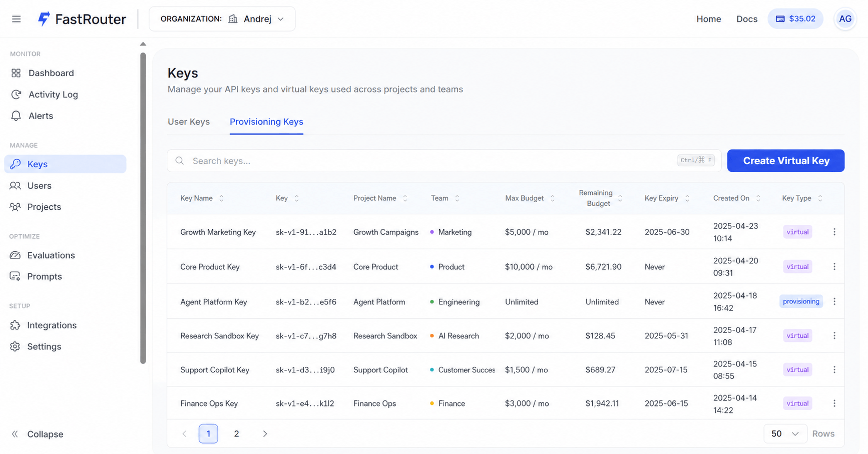
Task: Open the 50 rows per page dropdown
Action: click(785, 433)
